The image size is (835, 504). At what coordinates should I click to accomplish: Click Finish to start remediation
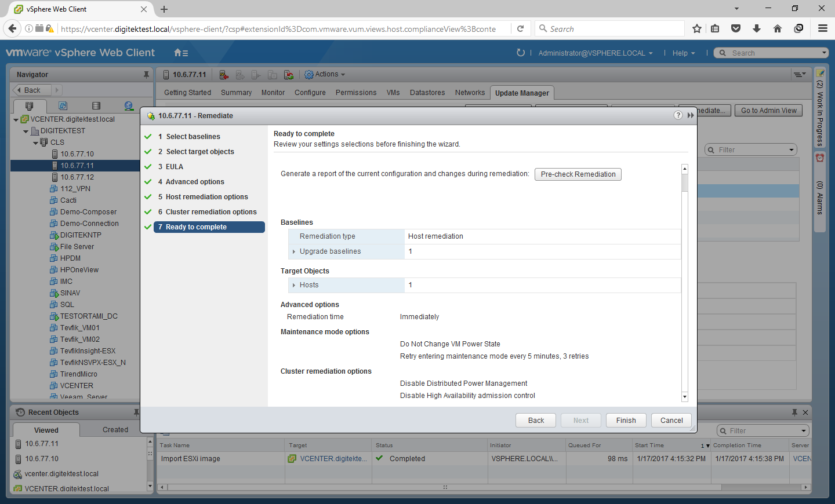click(626, 421)
